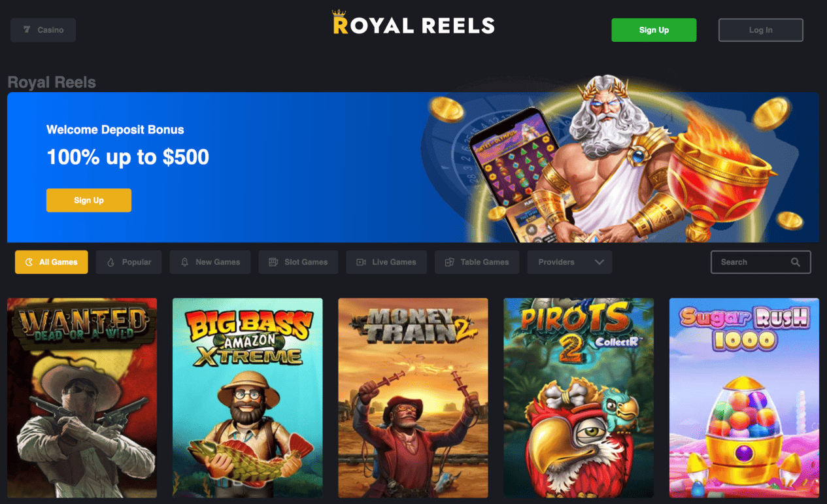Viewport: 827px width, 504px height.
Task: Switch to the Popular games tab
Action: click(x=129, y=262)
